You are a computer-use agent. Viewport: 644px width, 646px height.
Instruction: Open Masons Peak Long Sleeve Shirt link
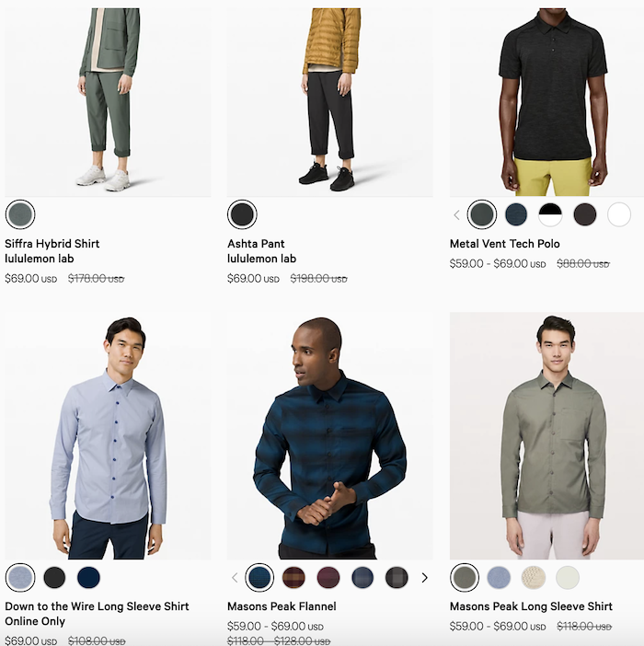pos(531,606)
